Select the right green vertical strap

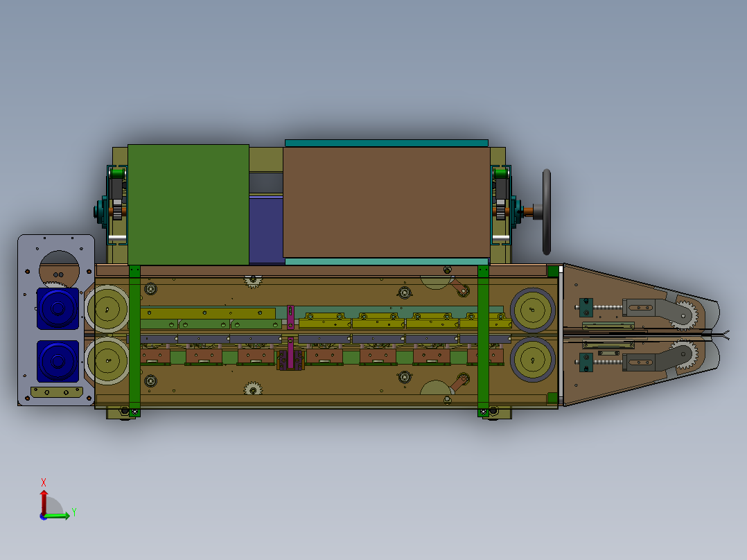click(483, 341)
